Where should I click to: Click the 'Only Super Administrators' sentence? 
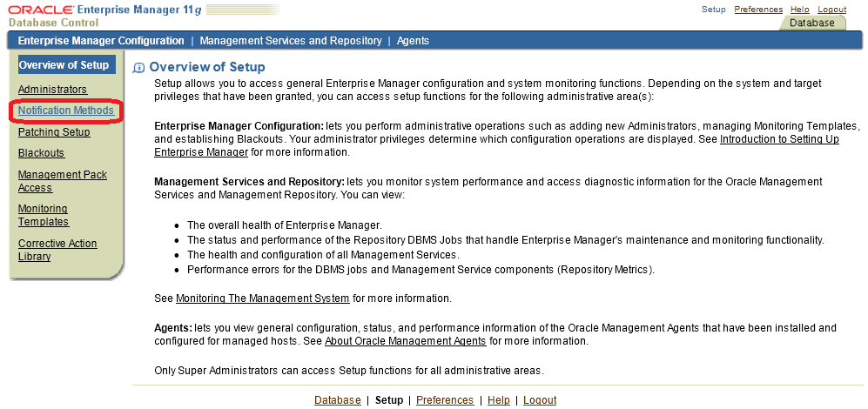(x=349, y=370)
